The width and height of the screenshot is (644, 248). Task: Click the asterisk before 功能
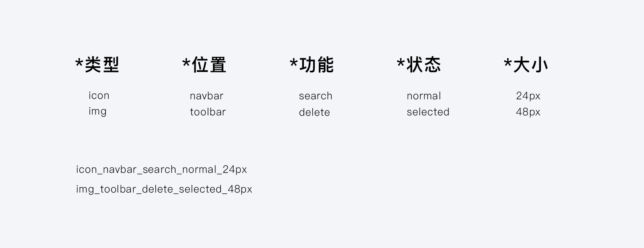pos(294,64)
